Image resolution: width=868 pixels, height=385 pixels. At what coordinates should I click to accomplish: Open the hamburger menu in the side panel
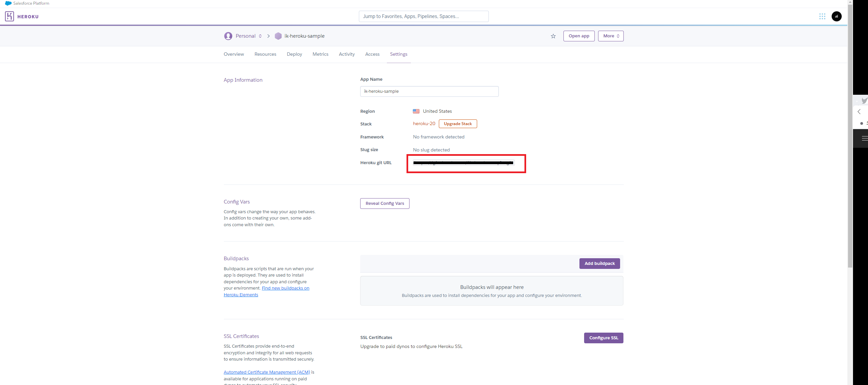point(865,138)
